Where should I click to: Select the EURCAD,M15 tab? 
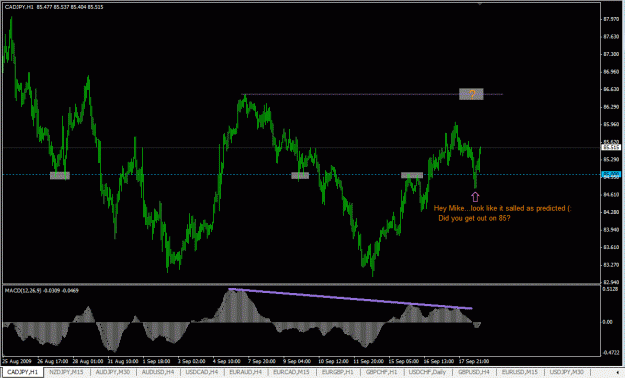click(x=291, y=372)
